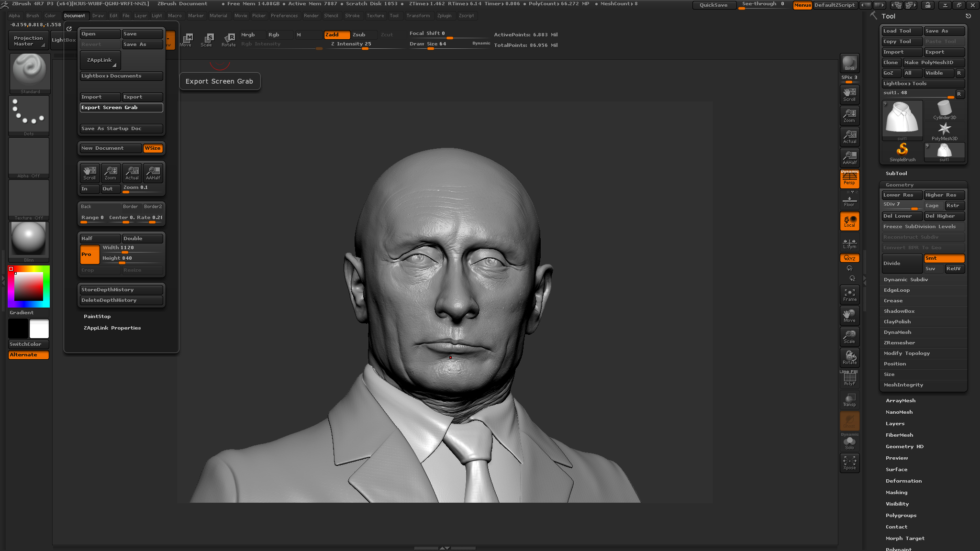980x551 pixels.
Task: Toggle Persp perspective view
Action: 849,178
